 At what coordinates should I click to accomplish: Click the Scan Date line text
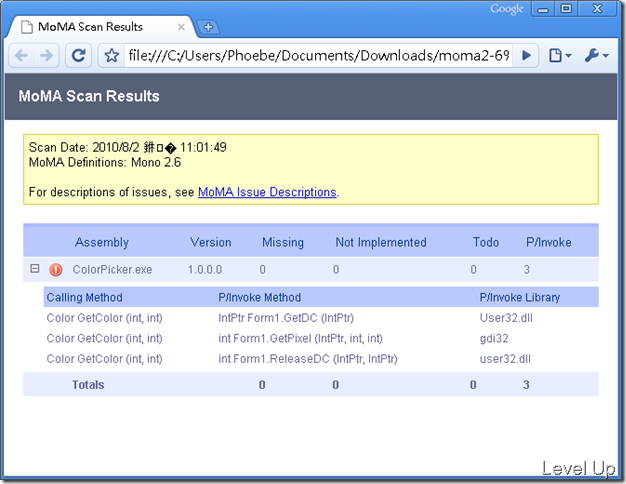pos(128,147)
